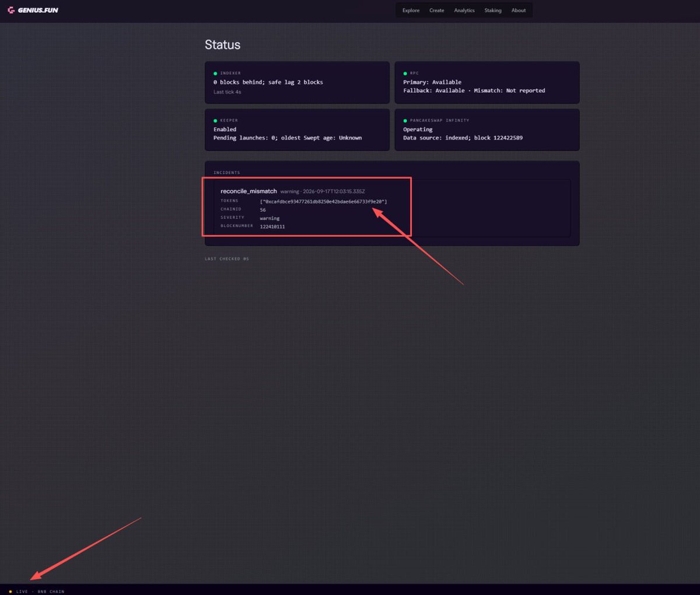
Task: Click the green RPC status dot
Action: click(405, 73)
